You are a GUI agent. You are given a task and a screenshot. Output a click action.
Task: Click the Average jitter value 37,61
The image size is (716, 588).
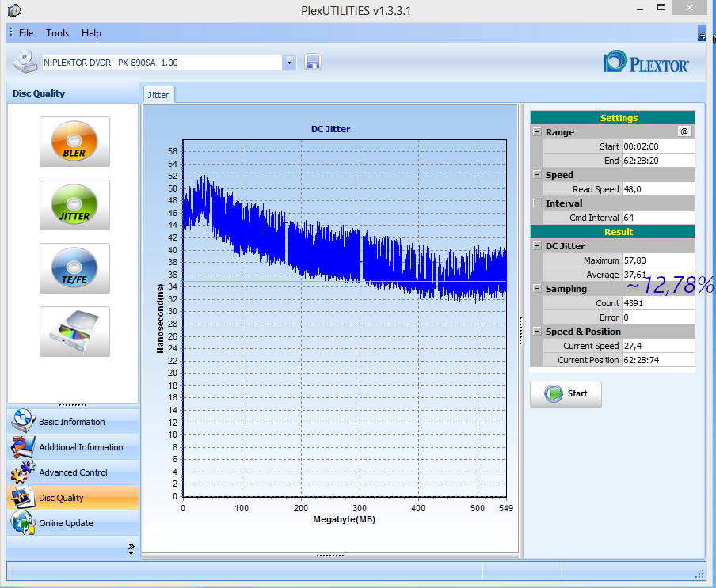pos(658,275)
